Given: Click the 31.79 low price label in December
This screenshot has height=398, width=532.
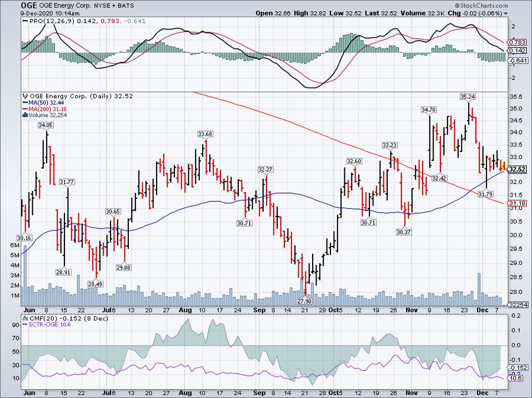Looking at the screenshot, I should 485,194.
